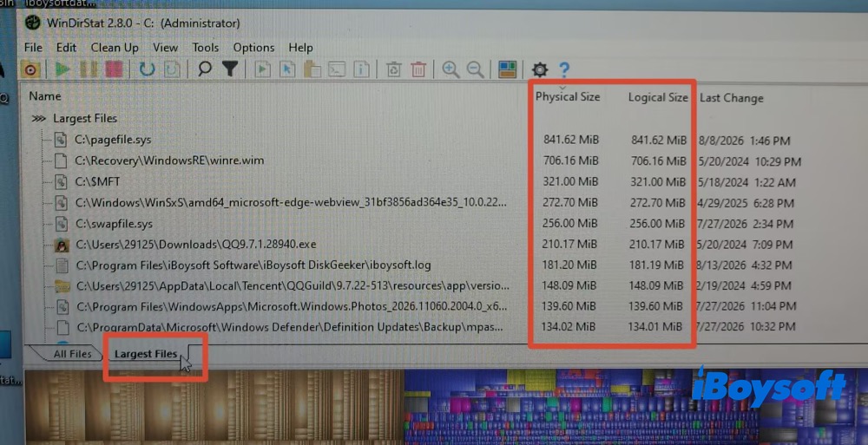Click the 7/27/2026 2:34 PM date
Image resolution: width=868 pixels, height=445 pixels.
(x=745, y=224)
